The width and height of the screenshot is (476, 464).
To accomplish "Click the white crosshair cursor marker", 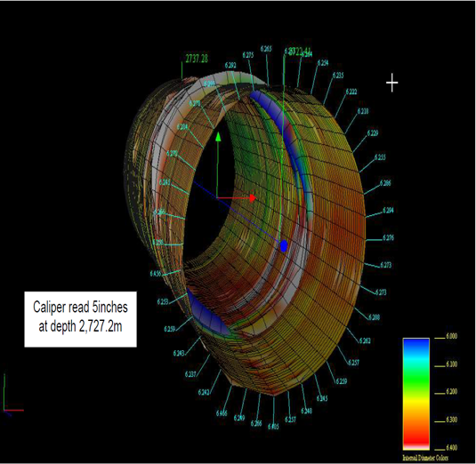I will pyautogui.click(x=391, y=83).
